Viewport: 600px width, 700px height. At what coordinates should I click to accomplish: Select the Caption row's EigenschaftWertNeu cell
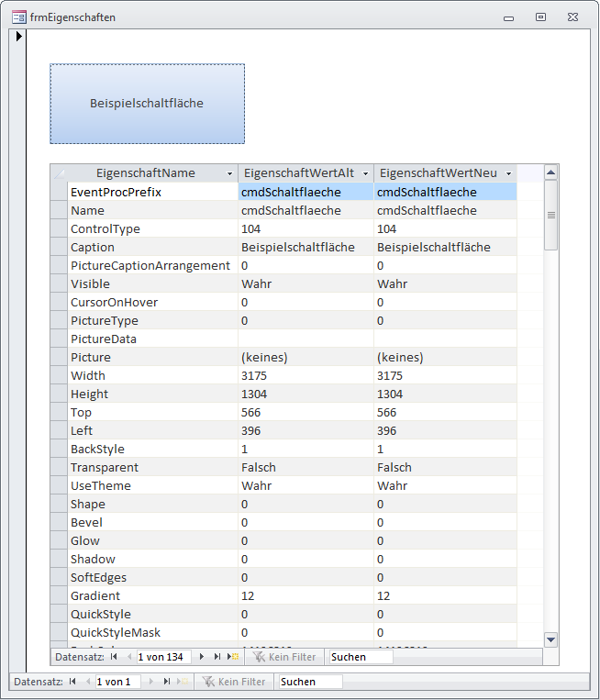click(445, 247)
